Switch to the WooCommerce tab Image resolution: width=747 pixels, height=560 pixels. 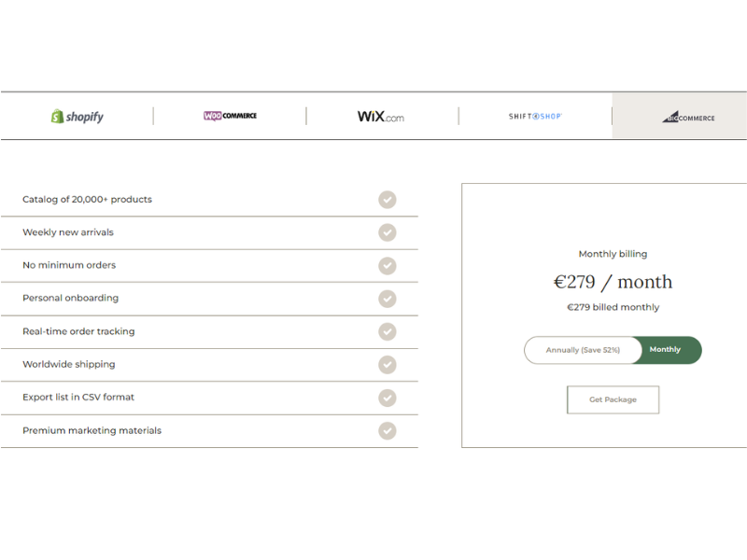[x=230, y=116]
